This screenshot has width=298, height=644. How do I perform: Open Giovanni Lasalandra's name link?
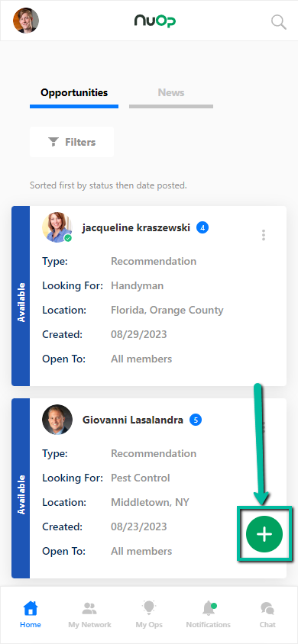pyautogui.click(x=133, y=420)
